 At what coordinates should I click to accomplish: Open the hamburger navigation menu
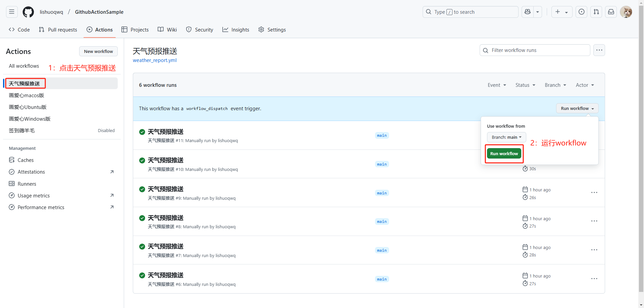coord(12,12)
